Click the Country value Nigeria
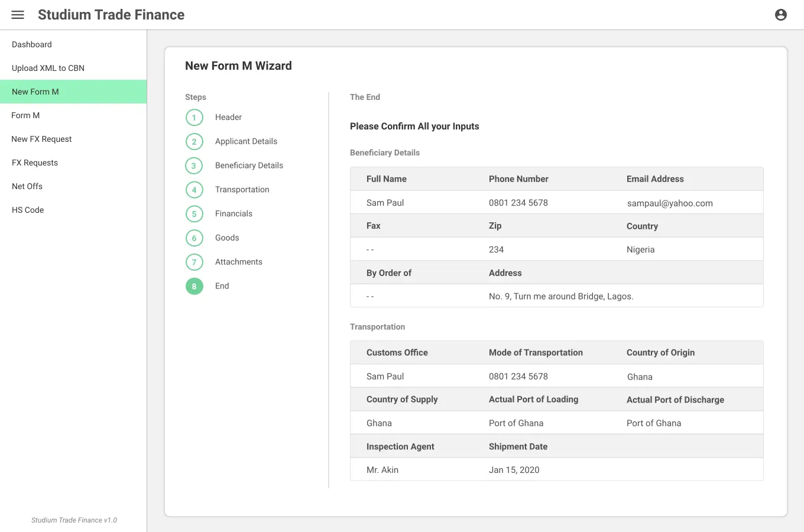Screen dimensions: 804x532 click(640, 249)
